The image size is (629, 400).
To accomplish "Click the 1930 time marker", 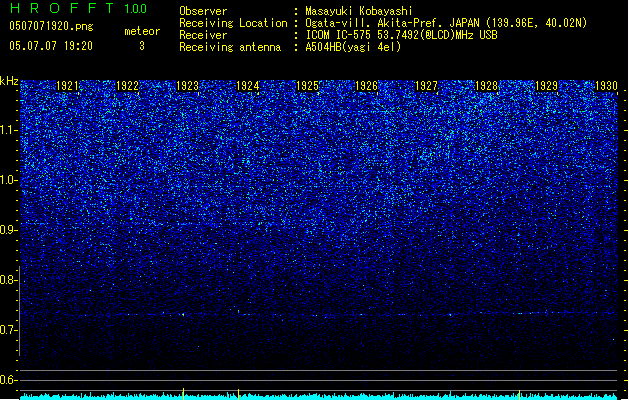I will click(x=606, y=86).
